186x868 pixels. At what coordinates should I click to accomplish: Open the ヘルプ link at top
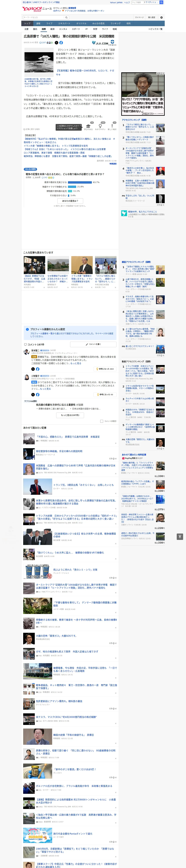click(127, 2)
